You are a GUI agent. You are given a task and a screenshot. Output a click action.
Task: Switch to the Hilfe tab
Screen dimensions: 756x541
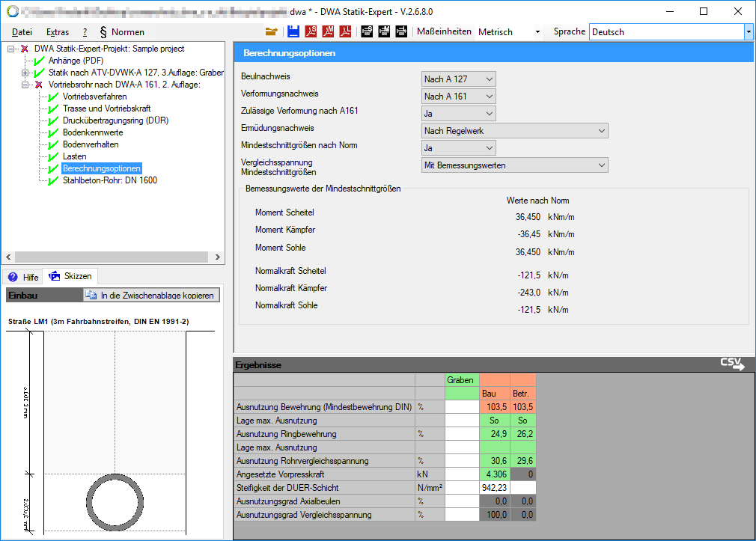23,277
